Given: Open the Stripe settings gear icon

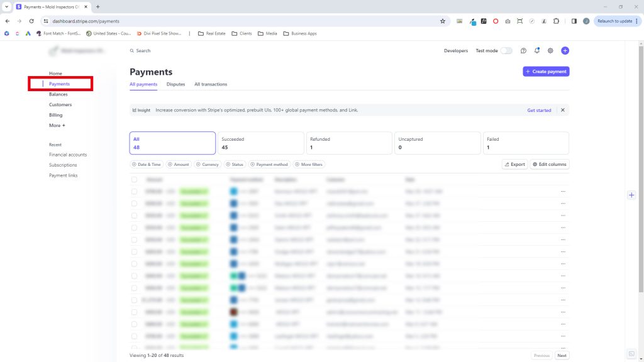Looking at the screenshot, I should pos(550,50).
